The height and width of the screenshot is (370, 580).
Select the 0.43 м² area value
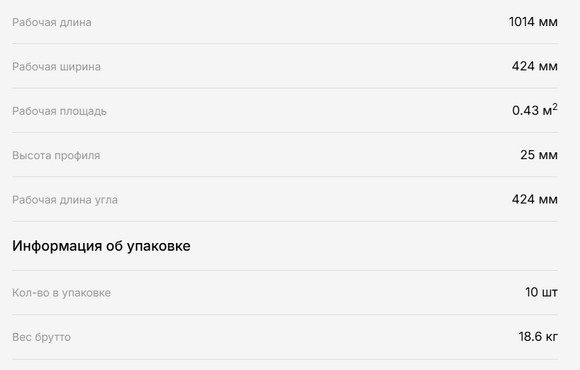[x=535, y=110]
